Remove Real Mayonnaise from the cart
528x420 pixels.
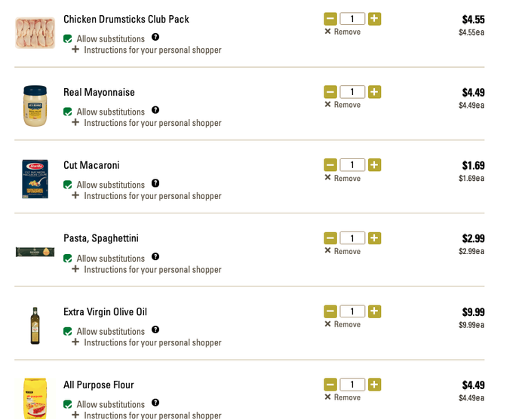[x=342, y=105]
